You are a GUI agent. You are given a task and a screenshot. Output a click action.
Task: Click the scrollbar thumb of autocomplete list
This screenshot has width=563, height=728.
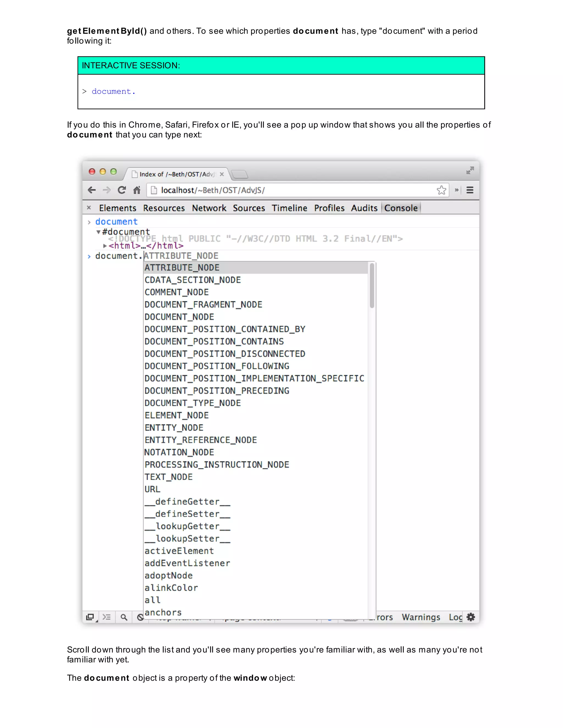(372, 286)
